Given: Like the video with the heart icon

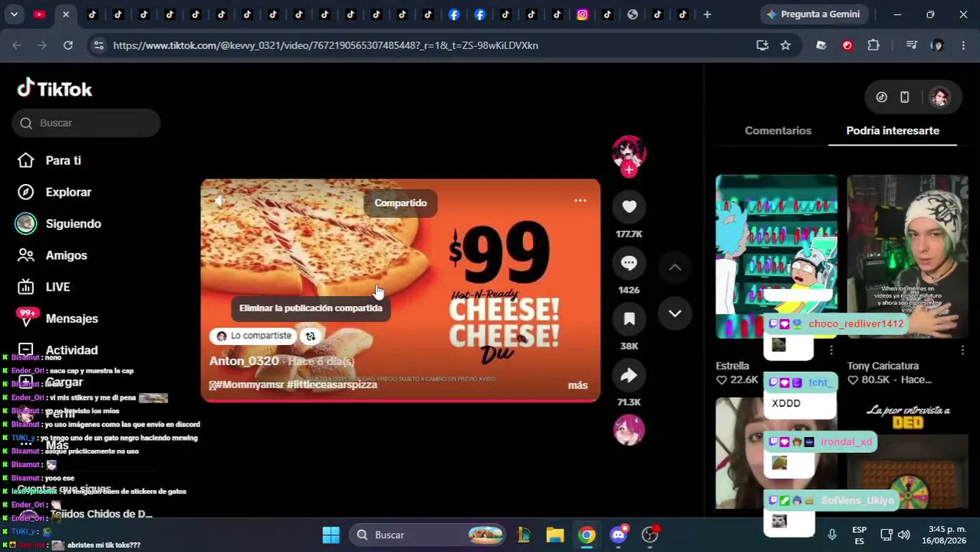Looking at the screenshot, I should [x=629, y=206].
